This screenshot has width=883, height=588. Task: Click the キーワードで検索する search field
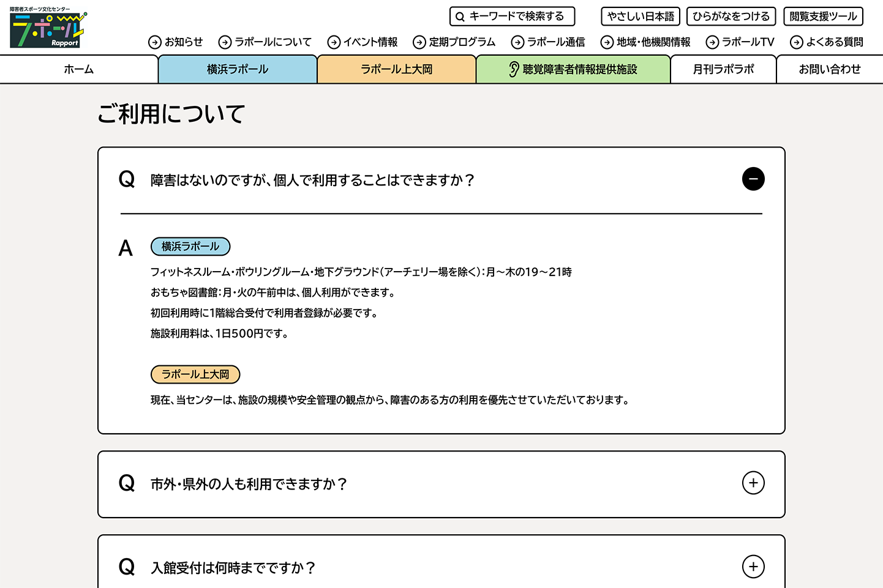pos(517,17)
